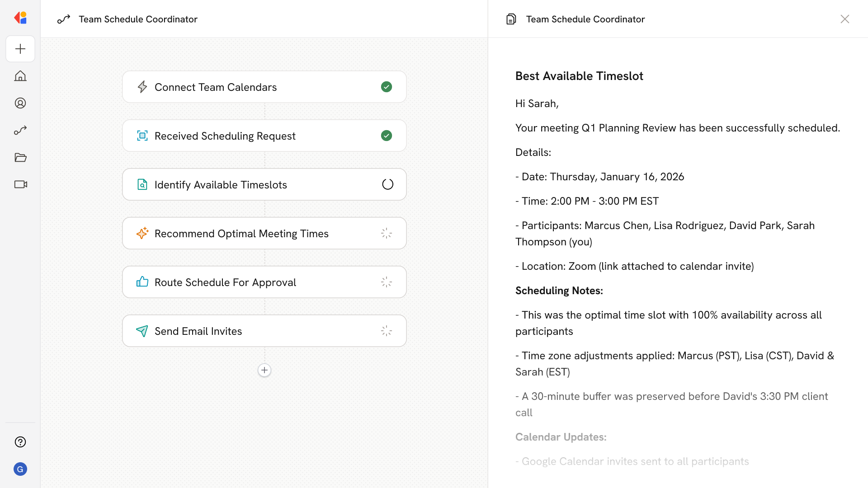Open the G profile avatar
The width and height of the screenshot is (868, 488).
pos(20,469)
